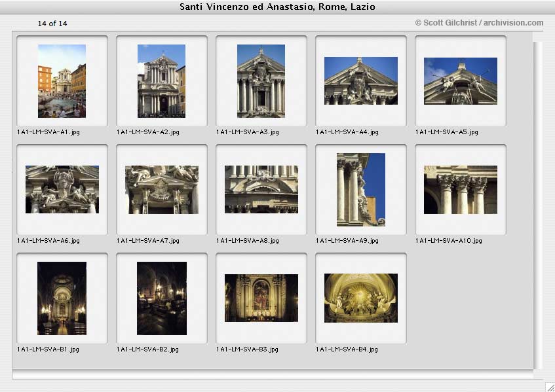Select the caption 1A1-LM-SVA-A5.jpg
This screenshot has width=555, height=392.
(x=447, y=132)
